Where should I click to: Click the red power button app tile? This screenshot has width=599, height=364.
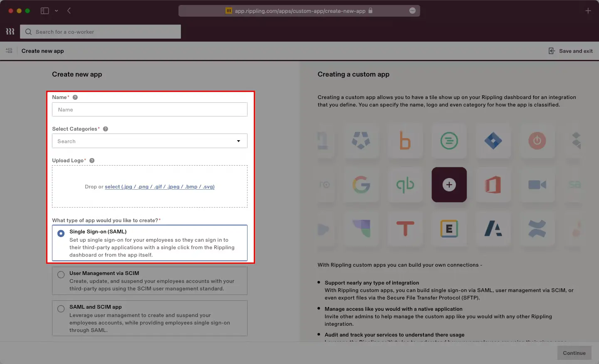537,141
